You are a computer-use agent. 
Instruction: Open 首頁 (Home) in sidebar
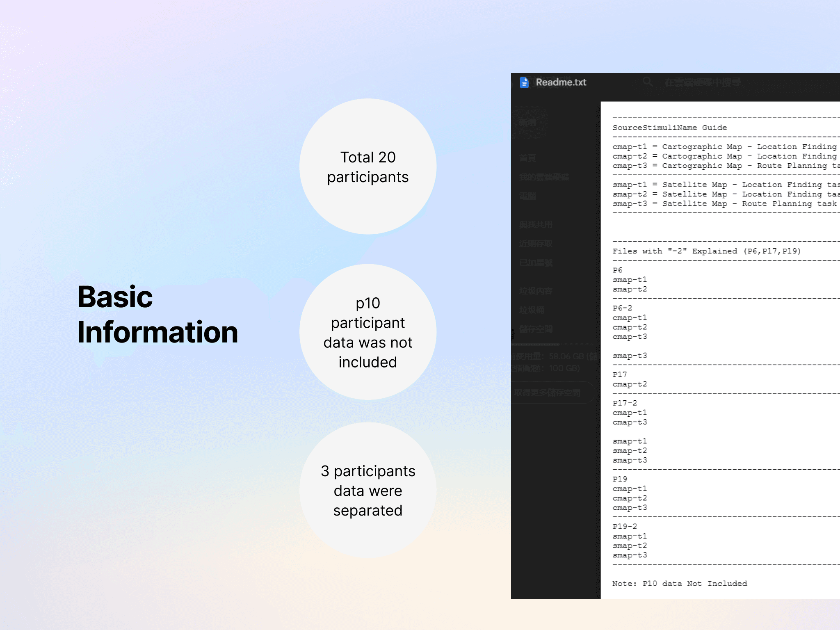[x=527, y=158]
